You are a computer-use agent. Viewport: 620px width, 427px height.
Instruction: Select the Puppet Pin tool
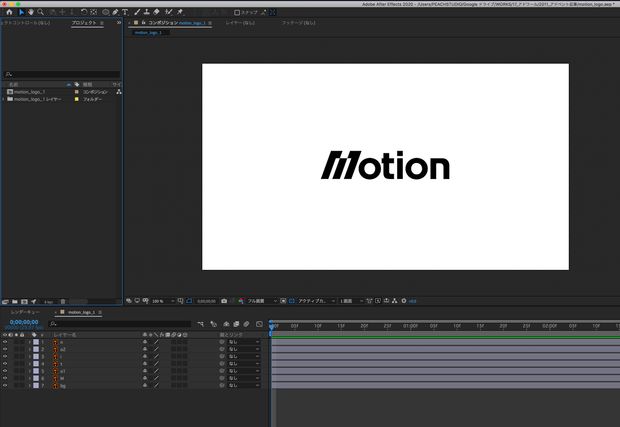point(180,12)
